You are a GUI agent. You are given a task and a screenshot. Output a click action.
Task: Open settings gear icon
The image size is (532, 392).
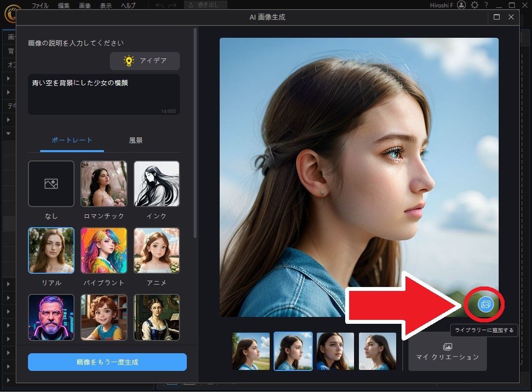click(x=474, y=5)
